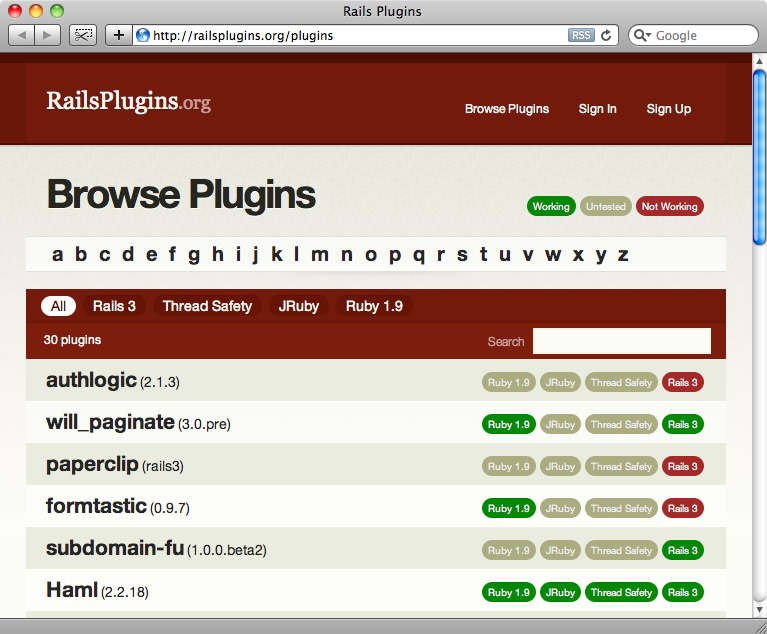This screenshot has height=634, width=767.
Task: Click the scrollbar down arrow
Action: point(759,610)
